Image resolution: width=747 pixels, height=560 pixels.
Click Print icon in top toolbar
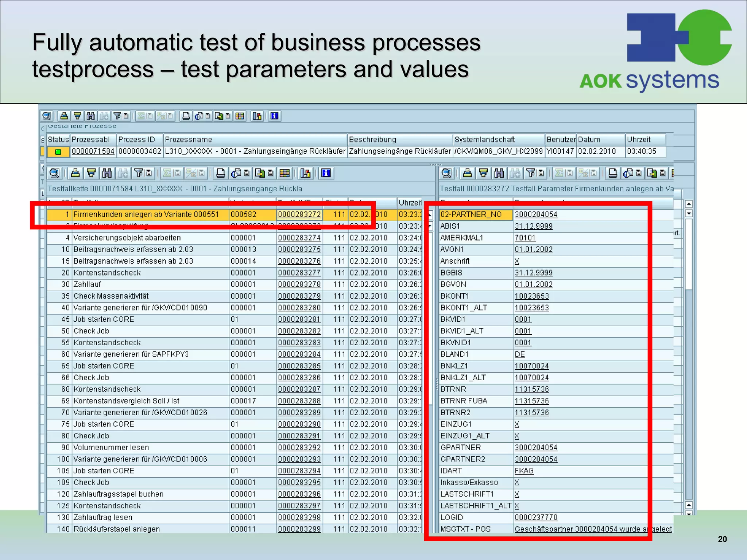(x=186, y=116)
